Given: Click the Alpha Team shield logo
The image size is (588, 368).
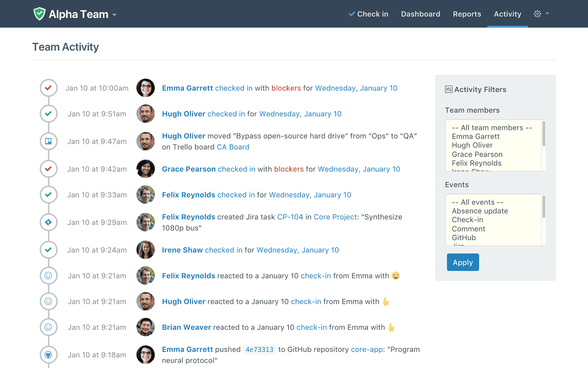Looking at the screenshot, I should [40, 14].
